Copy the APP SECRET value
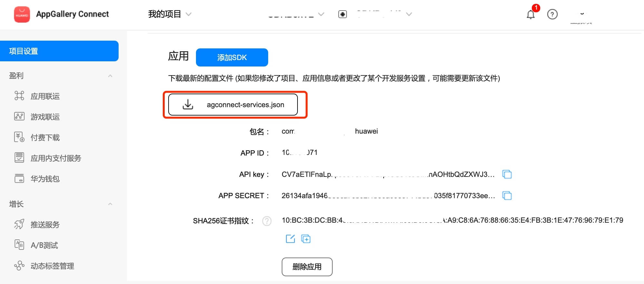Screen dimensions: 644x284 tap(507, 196)
